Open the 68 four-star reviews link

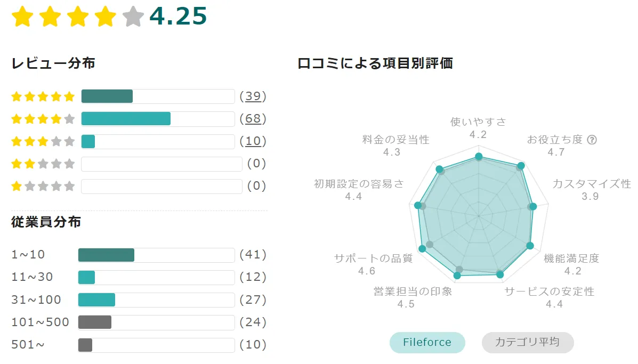[253, 119]
